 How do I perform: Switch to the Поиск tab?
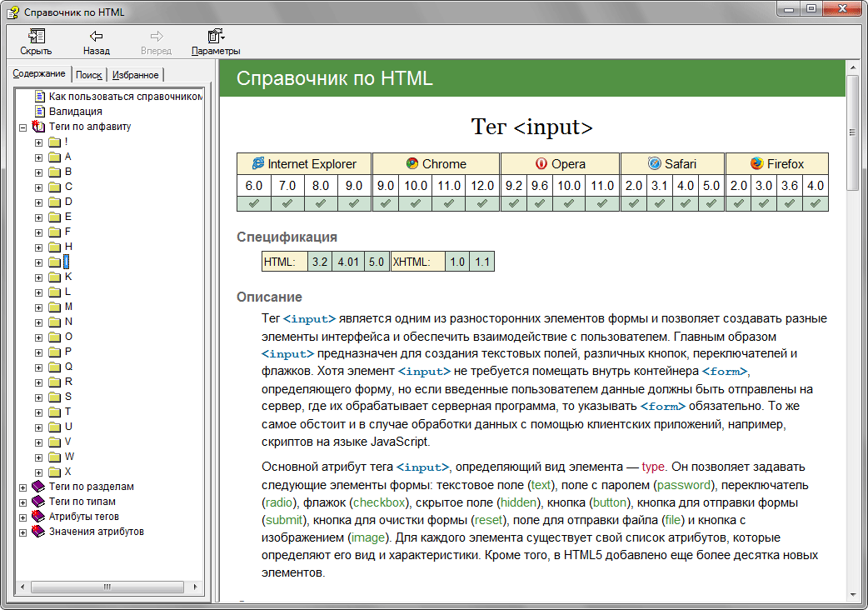coord(88,75)
